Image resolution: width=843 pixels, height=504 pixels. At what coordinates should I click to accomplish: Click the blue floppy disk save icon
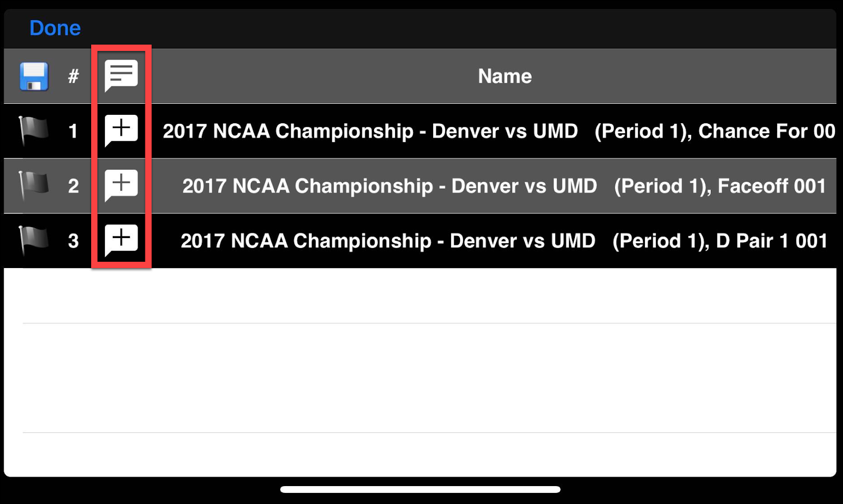click(34, 76)
